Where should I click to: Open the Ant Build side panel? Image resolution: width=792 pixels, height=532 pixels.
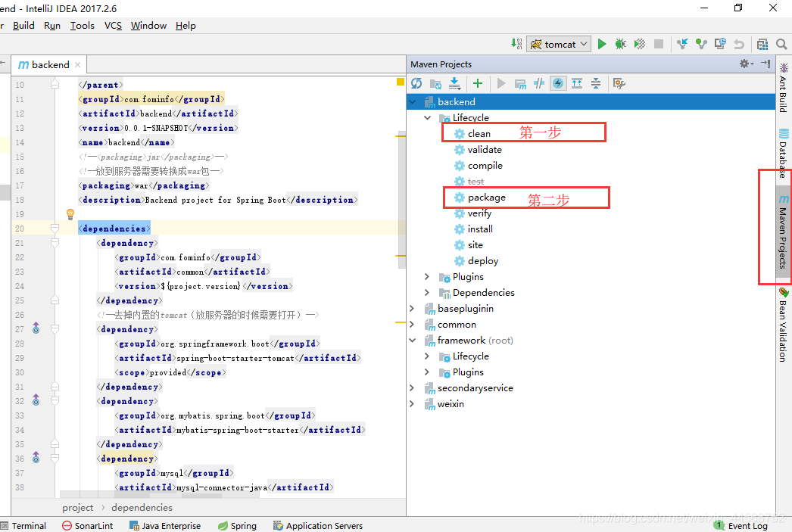tap(784, 88)
